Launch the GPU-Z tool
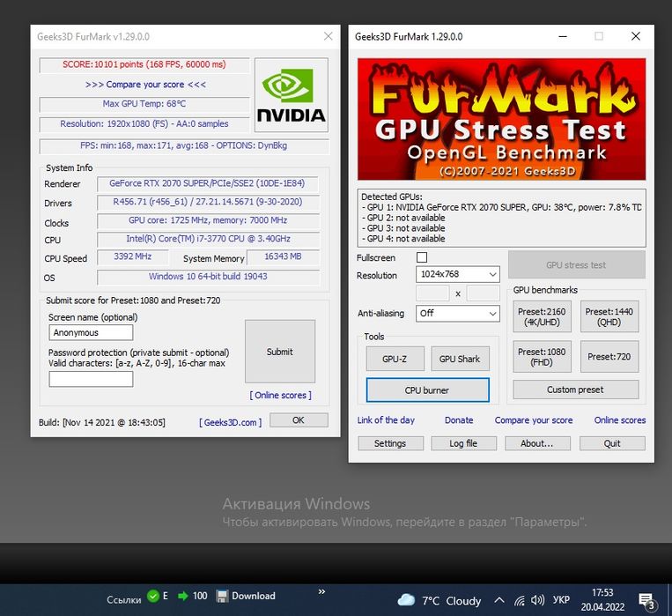The width and height of the screenshot is (672, 616). click(x=395, y=359)
